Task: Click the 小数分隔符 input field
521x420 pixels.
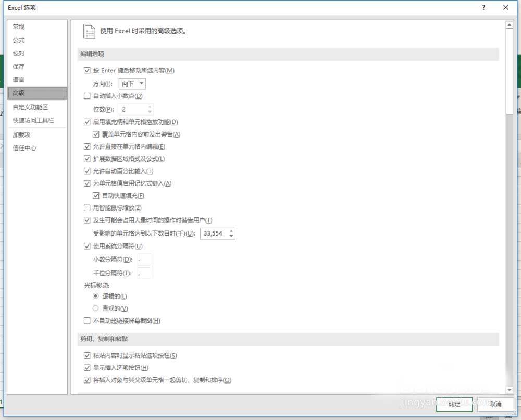Action: 144,260
